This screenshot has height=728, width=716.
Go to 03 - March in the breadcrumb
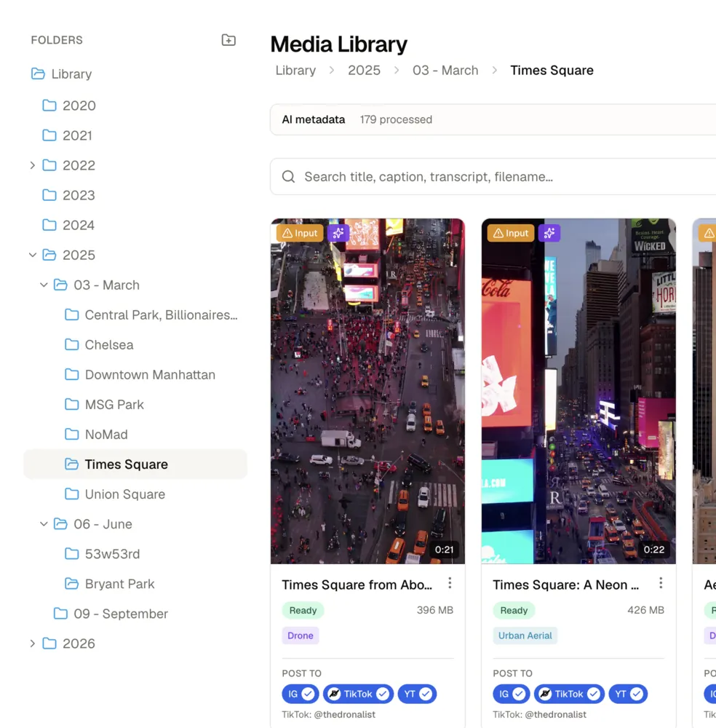tap(445, 70)
